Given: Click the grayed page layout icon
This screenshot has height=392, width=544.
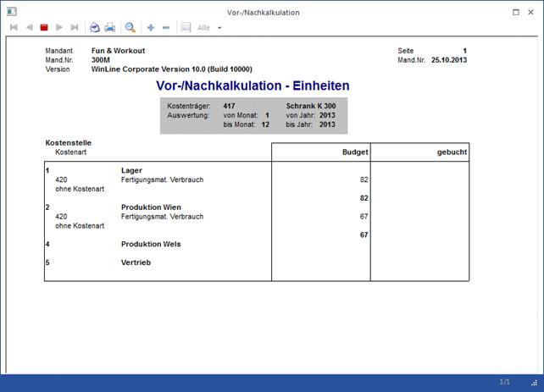Looking at the screenshot, I should coord(186,27).
